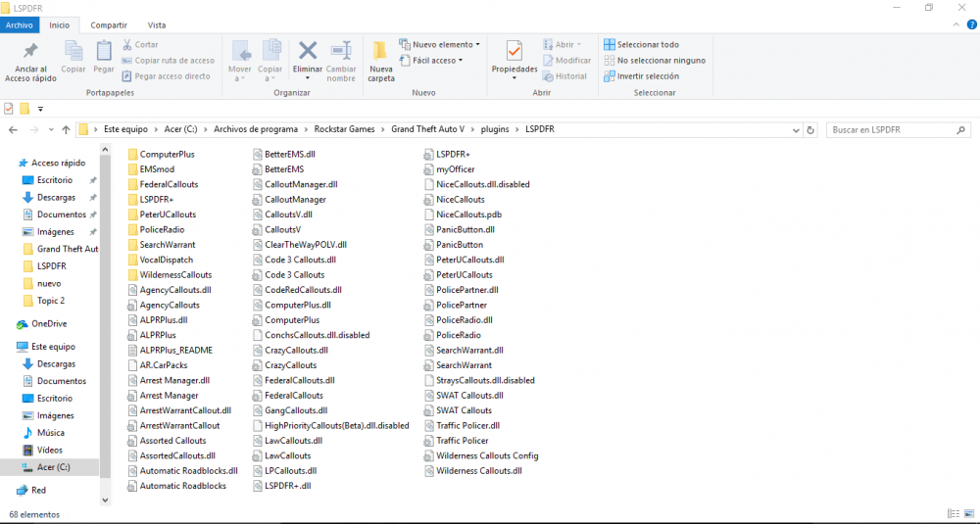Screen dimensions: 980x524
Task: Select the VocalDispatch folder
Action: pyautogui.click(x=160, y=260)
